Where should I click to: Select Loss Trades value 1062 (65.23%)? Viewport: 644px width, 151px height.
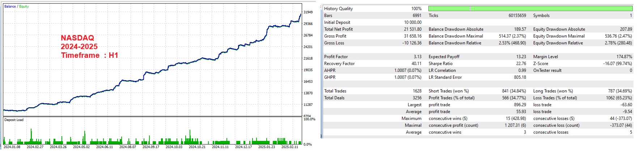pos(619,98)
